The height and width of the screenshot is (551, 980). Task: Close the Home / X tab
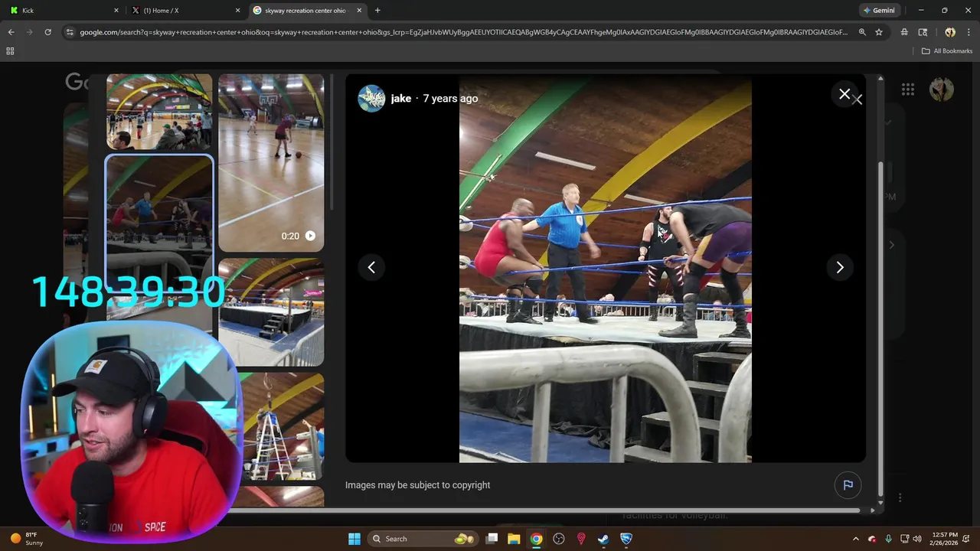(x=237, y=11)
